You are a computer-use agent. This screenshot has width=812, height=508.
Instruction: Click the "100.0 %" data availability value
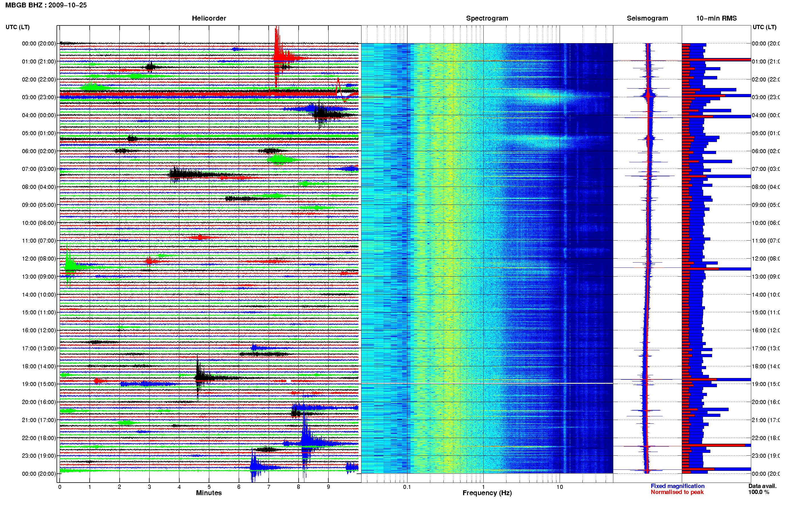tap(759, 492)
